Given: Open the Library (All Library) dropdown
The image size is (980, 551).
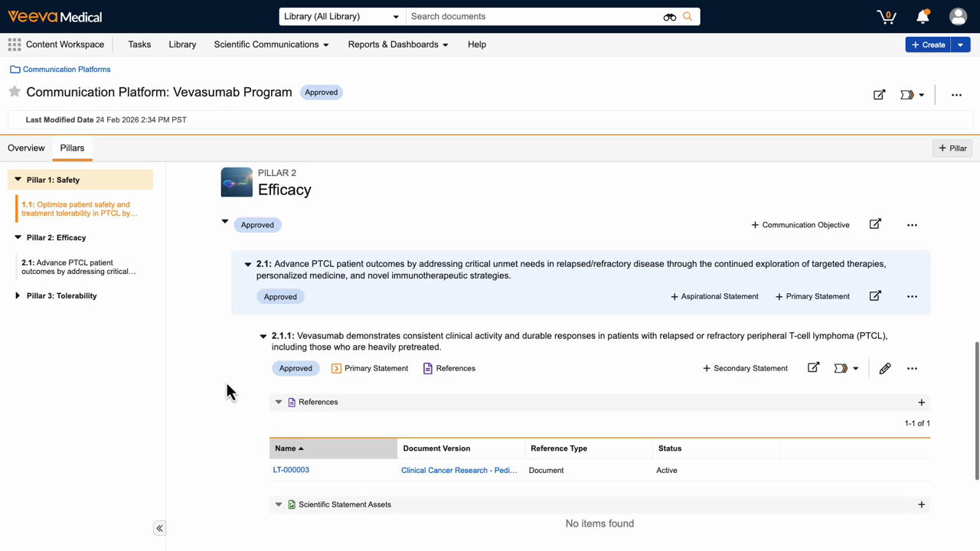Looking at the screenshot, I should tap(341, 17).
